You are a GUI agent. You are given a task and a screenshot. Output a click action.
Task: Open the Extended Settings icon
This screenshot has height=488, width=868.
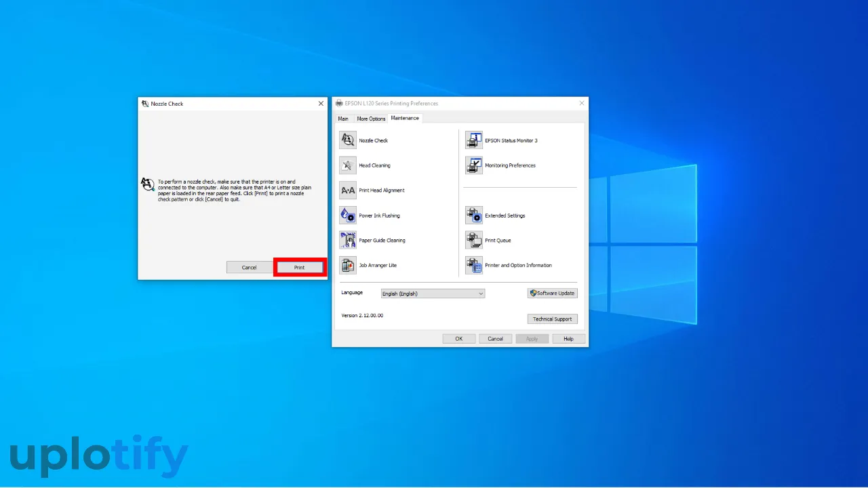coord(474,216)
